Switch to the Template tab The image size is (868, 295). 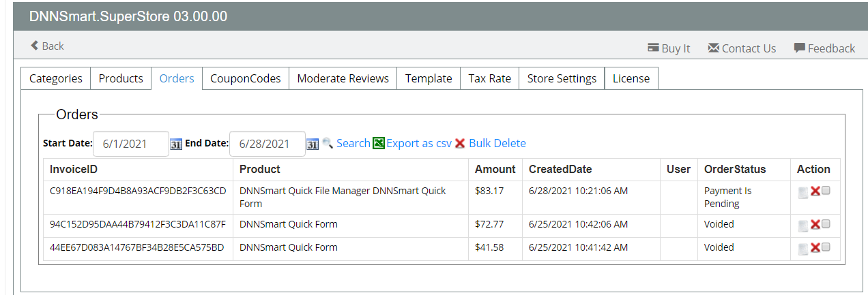coord(429,78)
